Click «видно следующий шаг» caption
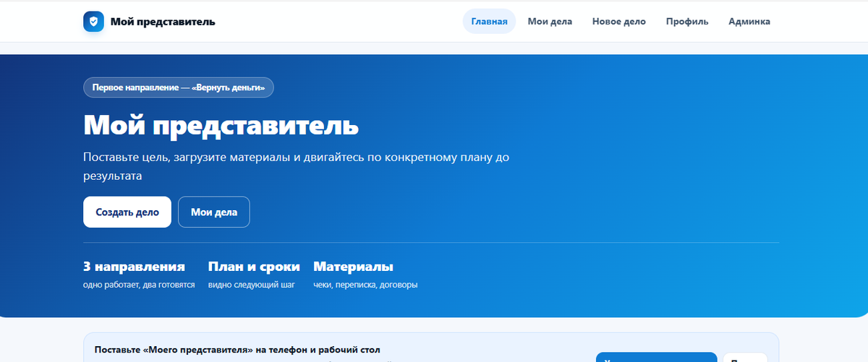The height and width of the screenshot is (362, 868). [251, 285]
